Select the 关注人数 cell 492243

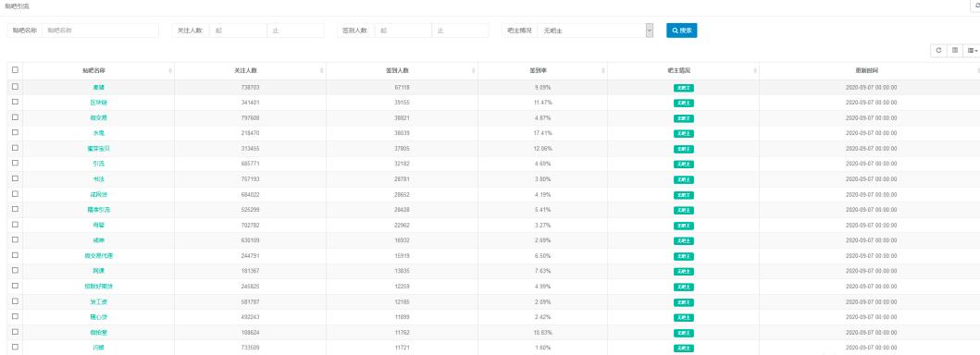tap(250, 317)
